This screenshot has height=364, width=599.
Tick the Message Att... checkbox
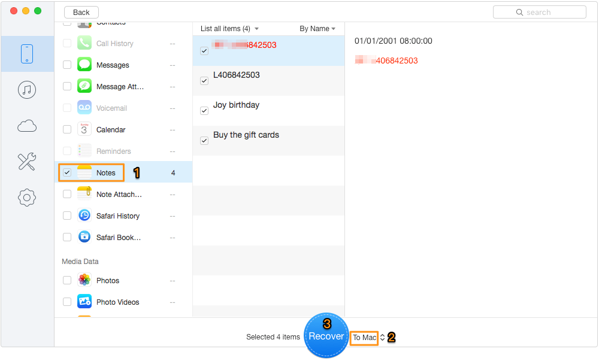(67, 86)
